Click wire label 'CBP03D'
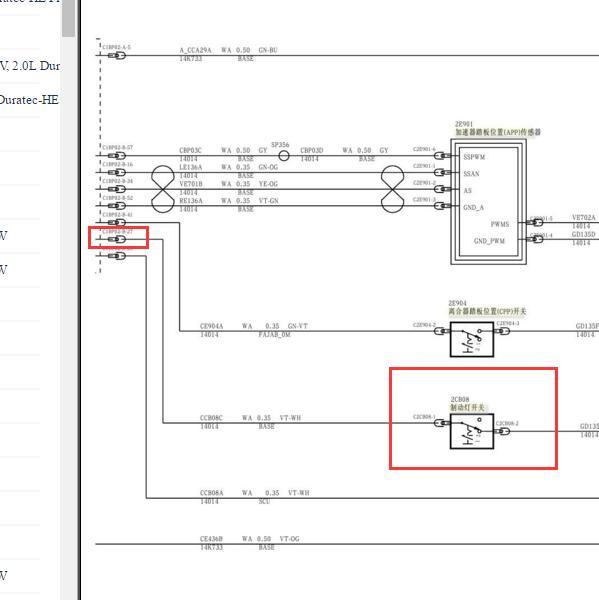This screenshot has height=600, width=599. click(x=312, y=150)
